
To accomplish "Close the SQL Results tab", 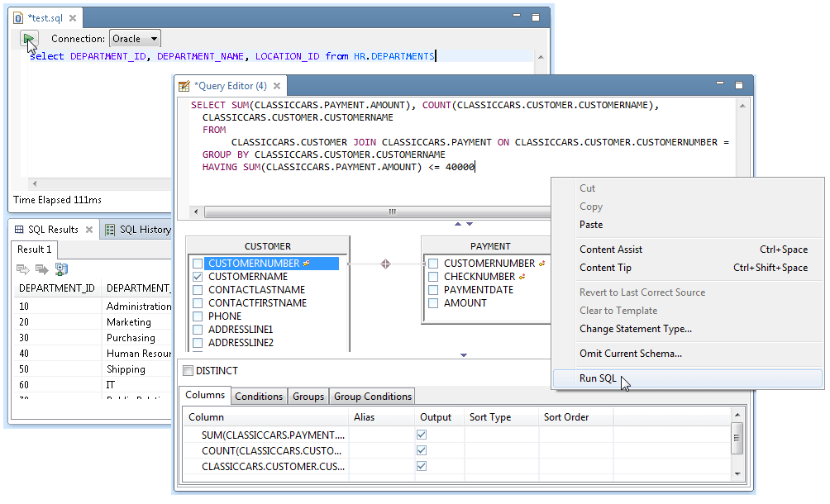I will (x=89, y=230).
